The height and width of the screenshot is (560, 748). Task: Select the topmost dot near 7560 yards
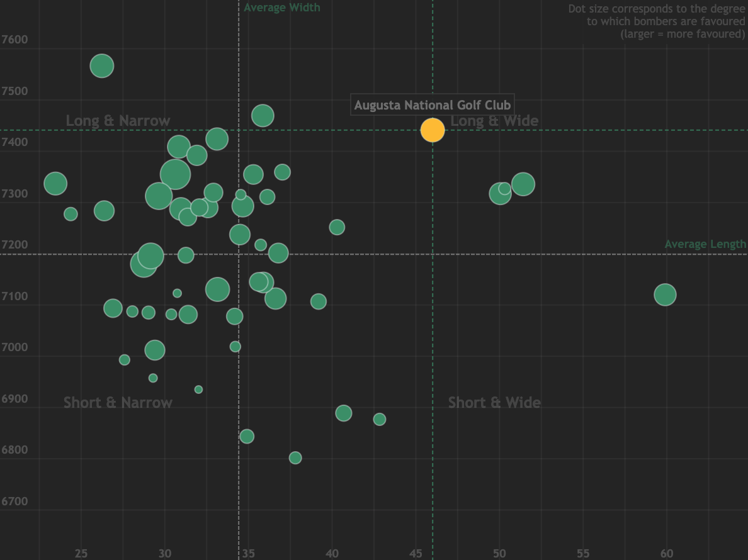pyautogui.click(x=102, y=65)
